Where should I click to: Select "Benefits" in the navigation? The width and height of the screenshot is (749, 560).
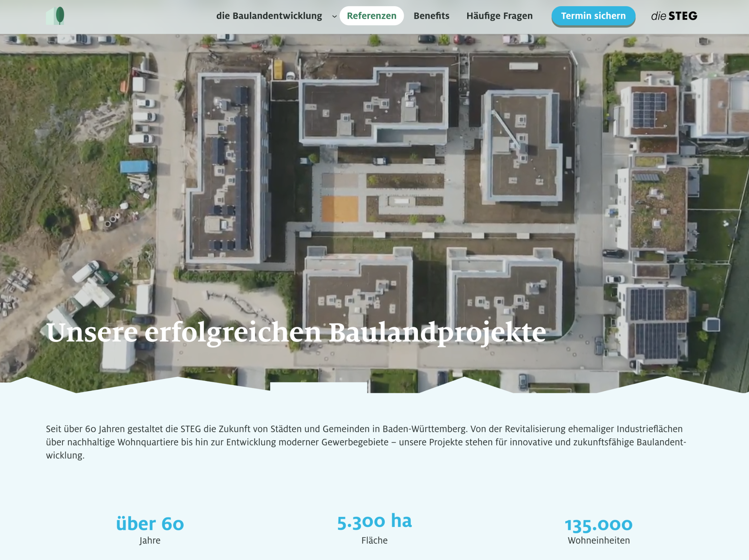[431, 16]
